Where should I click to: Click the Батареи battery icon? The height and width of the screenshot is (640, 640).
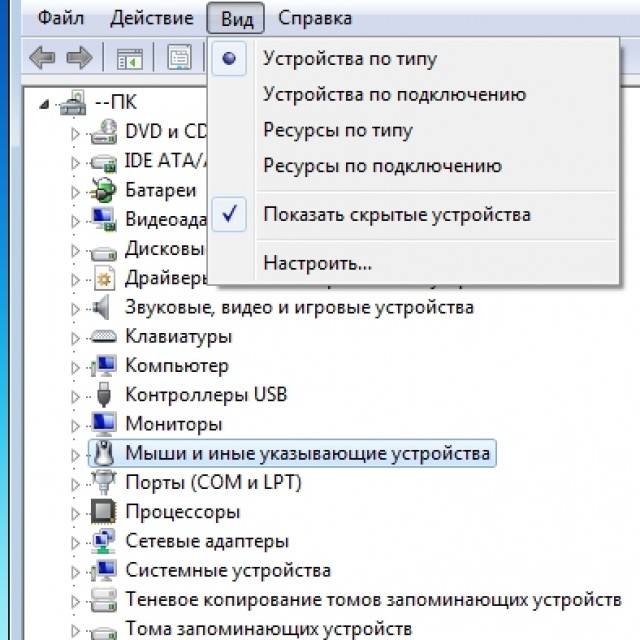pos(104,190)
